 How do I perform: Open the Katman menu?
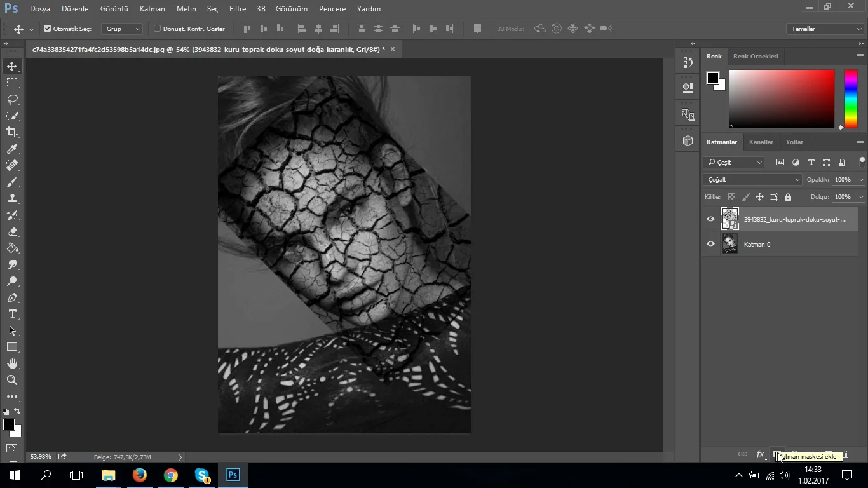click(x=153, y=9)
